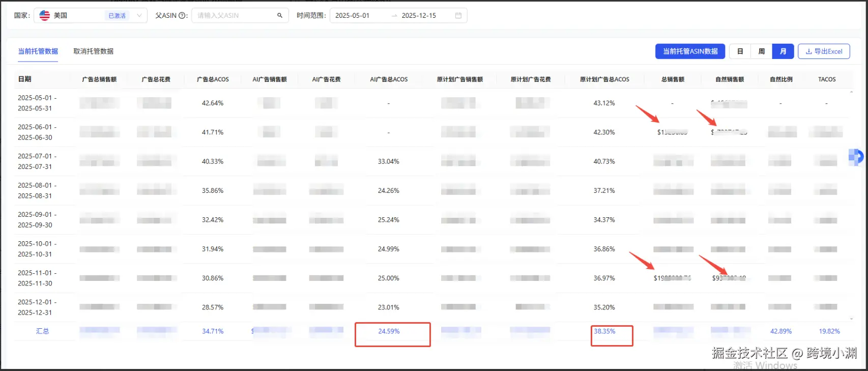868x371 pixels.
Task: Click the 24.59% summary AI ACOS value
Action: [x=389, y=331]
